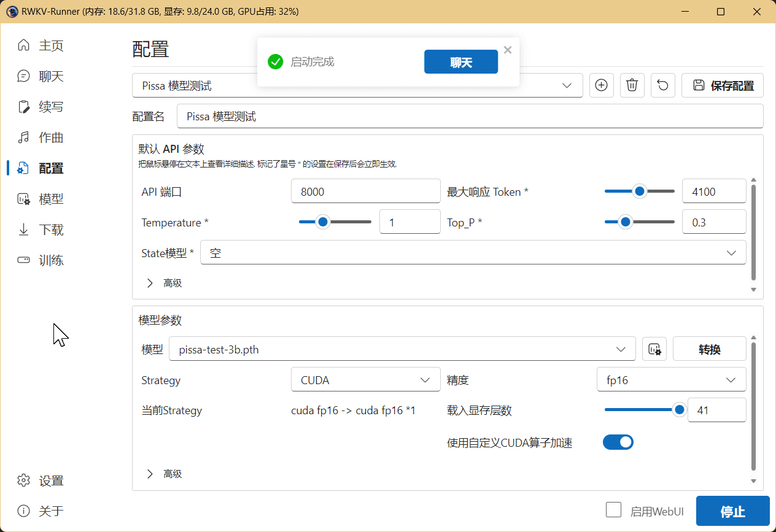
Task: Open the Strategy CUDA dropdown
Action: (x=365, y=380)
